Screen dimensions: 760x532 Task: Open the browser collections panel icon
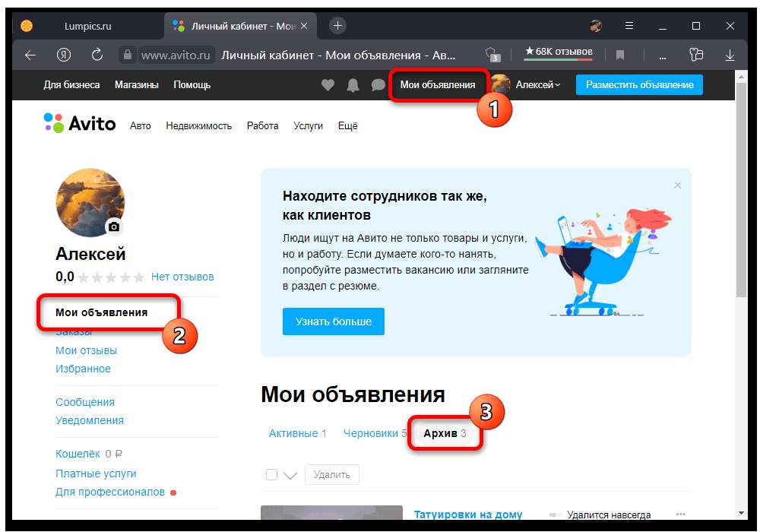696,55
